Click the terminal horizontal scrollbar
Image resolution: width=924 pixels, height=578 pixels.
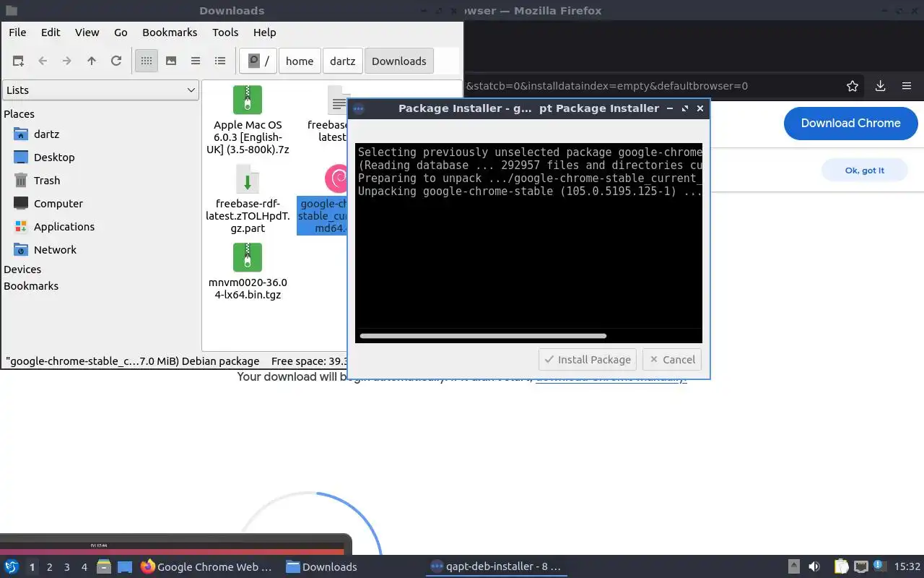(483, 336)
